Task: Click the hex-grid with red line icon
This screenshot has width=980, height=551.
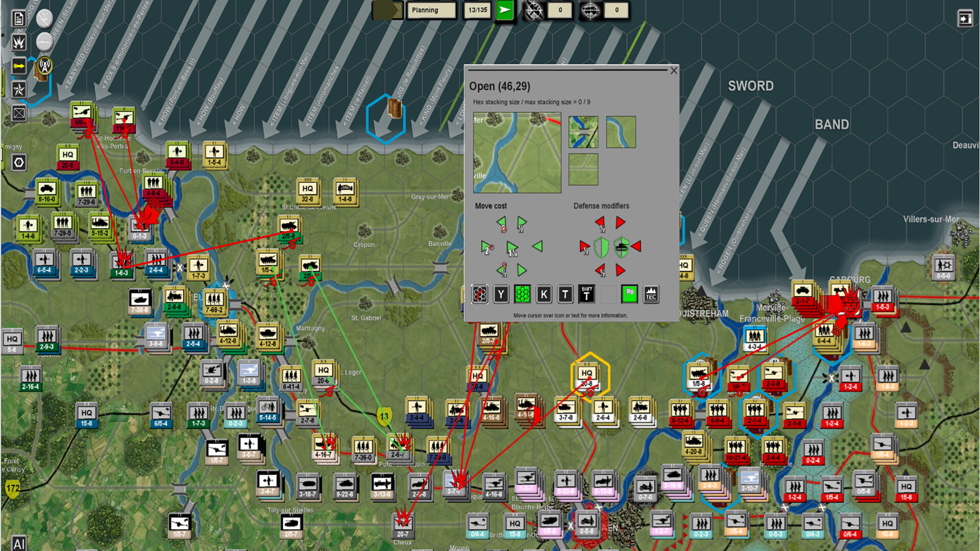Action: pos(479,294)
